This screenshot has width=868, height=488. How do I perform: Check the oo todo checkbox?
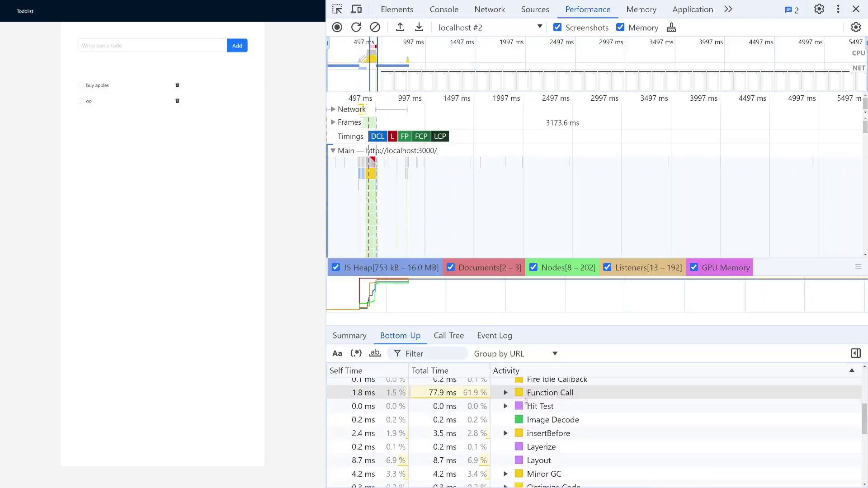tap(81, 101)
